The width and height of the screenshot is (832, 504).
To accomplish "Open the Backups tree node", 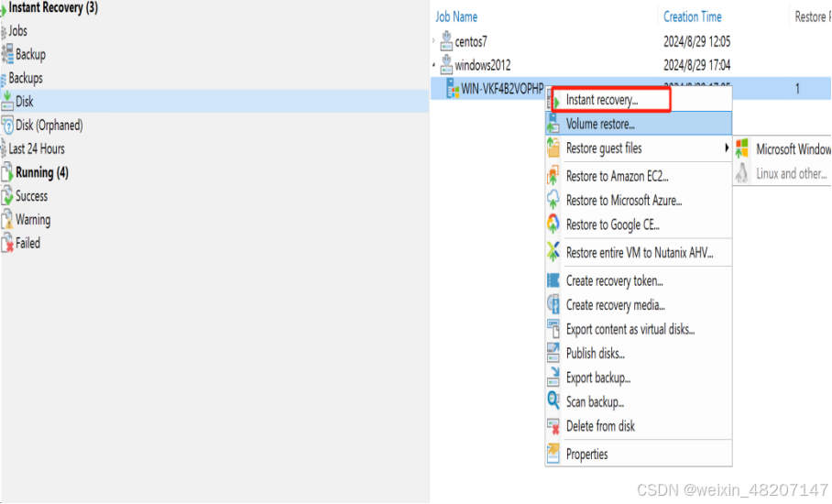I will (26, 78).
